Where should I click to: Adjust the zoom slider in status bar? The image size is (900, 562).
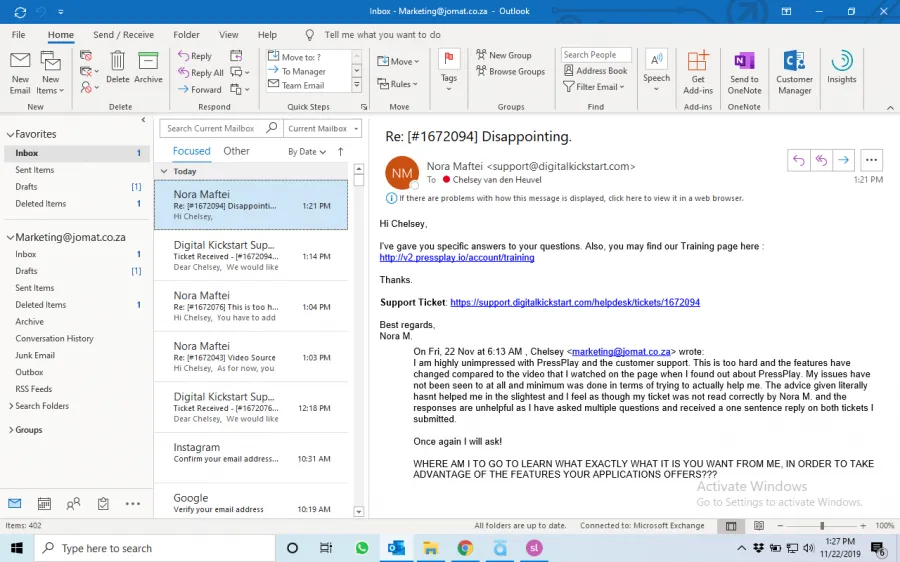822,525
